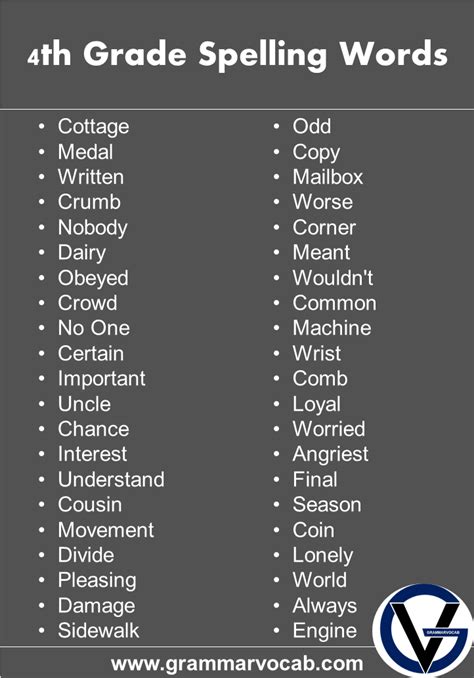The image size is (474, 678).
Task: Select the phrase No One
Action: [94, 328]
